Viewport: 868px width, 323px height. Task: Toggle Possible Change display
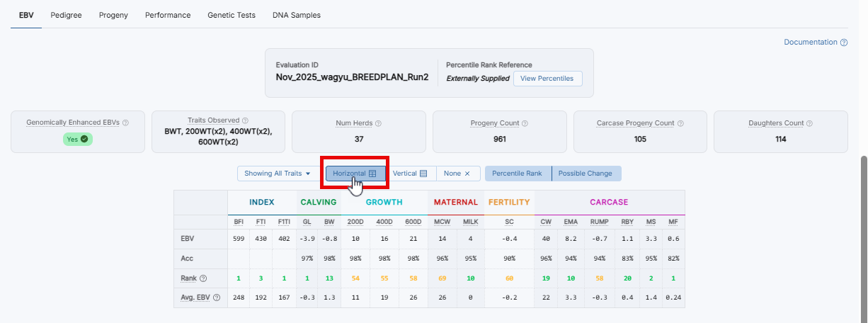pos(586,174)
